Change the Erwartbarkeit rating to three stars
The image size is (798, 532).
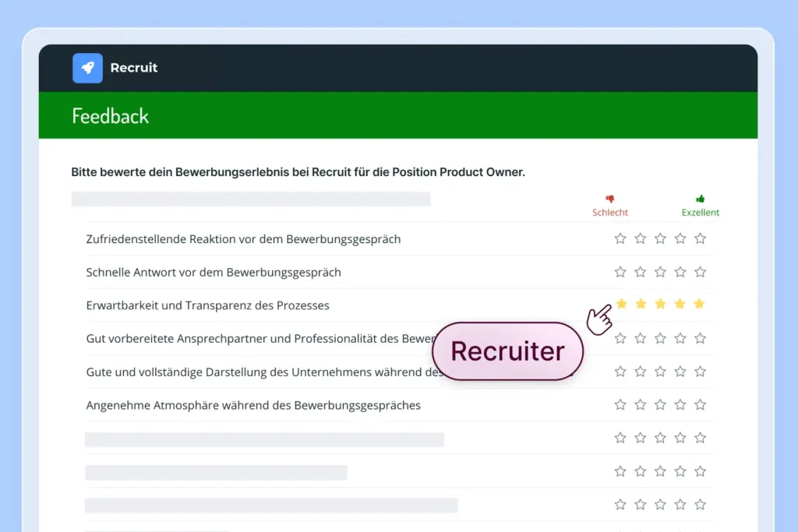point(661,305)
